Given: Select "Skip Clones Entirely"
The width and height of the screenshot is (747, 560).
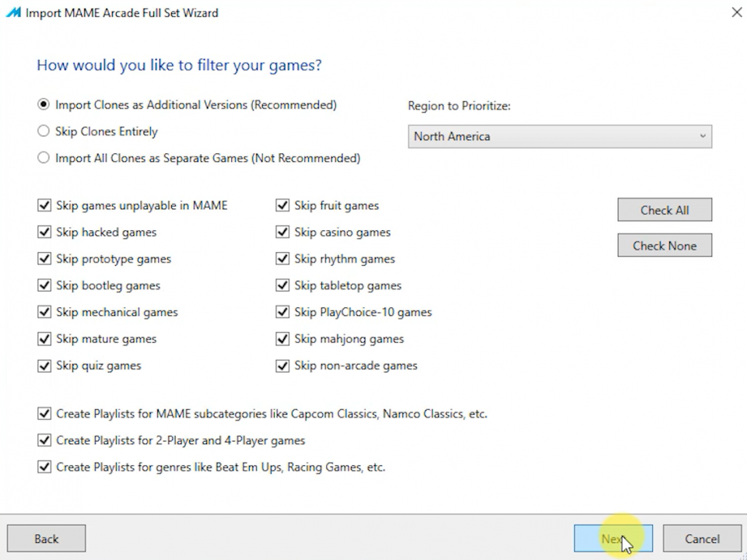Looking at the screenshot, I should click(x=44, y=131).
